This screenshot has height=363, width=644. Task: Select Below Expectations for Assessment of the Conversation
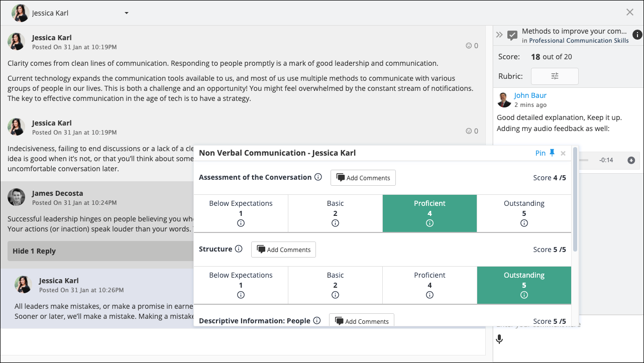241,213
